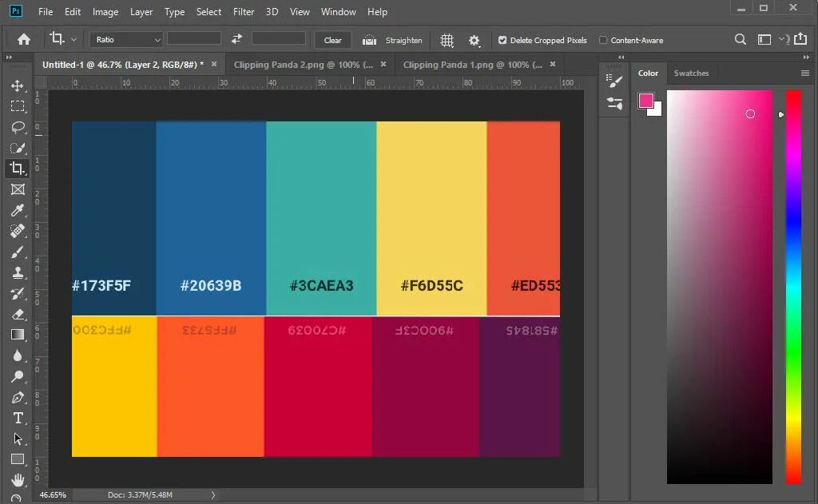Swap width and height values

(236, 39)
